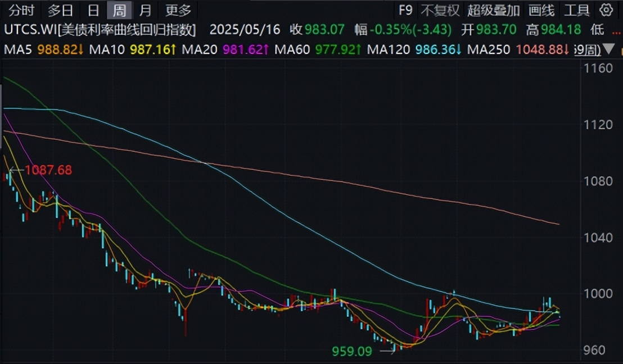Click the 960 price axis label
The width and height of the screenshot is (623, 364).
click(594, 351)
